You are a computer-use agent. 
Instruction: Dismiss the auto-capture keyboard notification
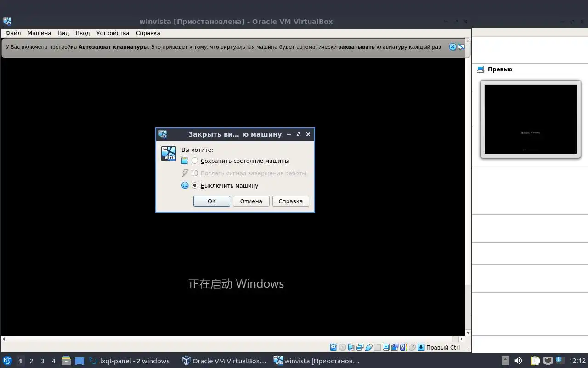click(x=452, y=47)
